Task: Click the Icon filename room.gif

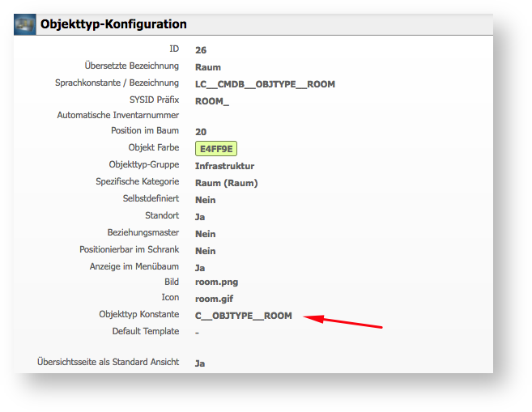Action: pyautogui.click(x=215, y=299)
